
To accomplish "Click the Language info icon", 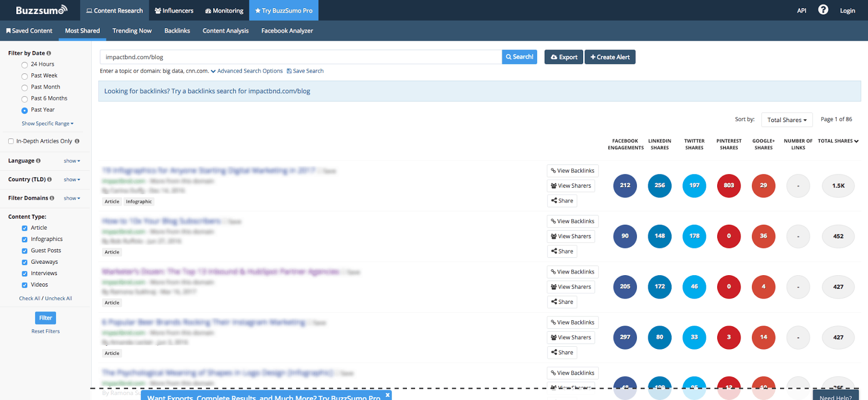I will [38, 161].
